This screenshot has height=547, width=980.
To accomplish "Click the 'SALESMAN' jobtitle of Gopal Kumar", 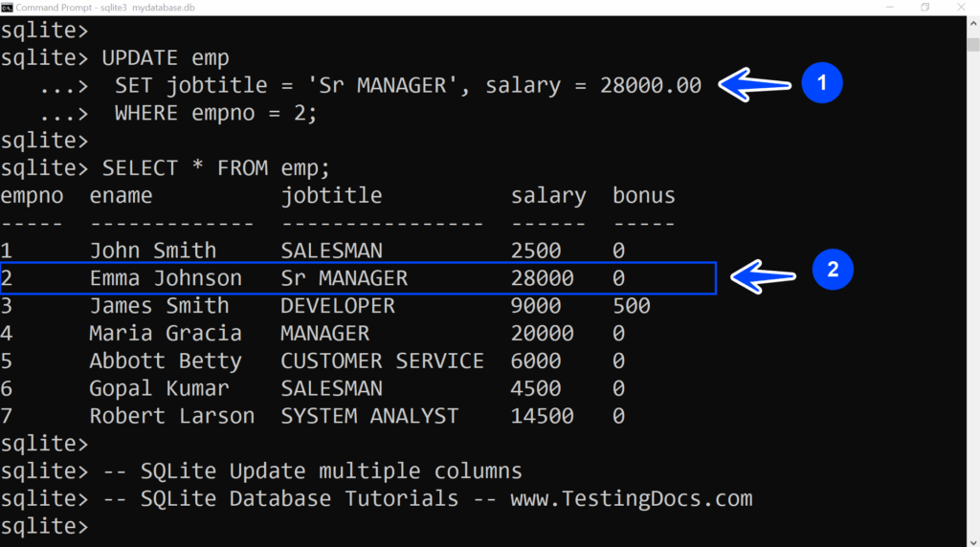I will 331,388.
